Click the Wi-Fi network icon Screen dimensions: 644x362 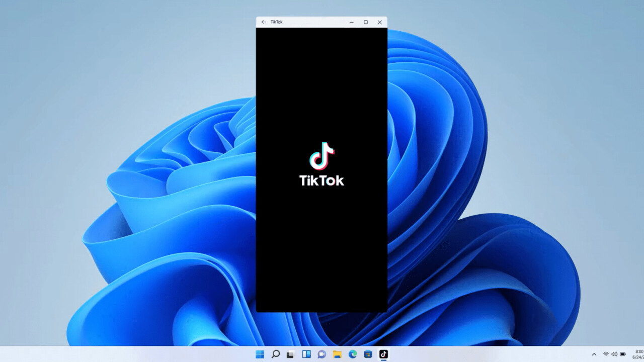(606, 354)
